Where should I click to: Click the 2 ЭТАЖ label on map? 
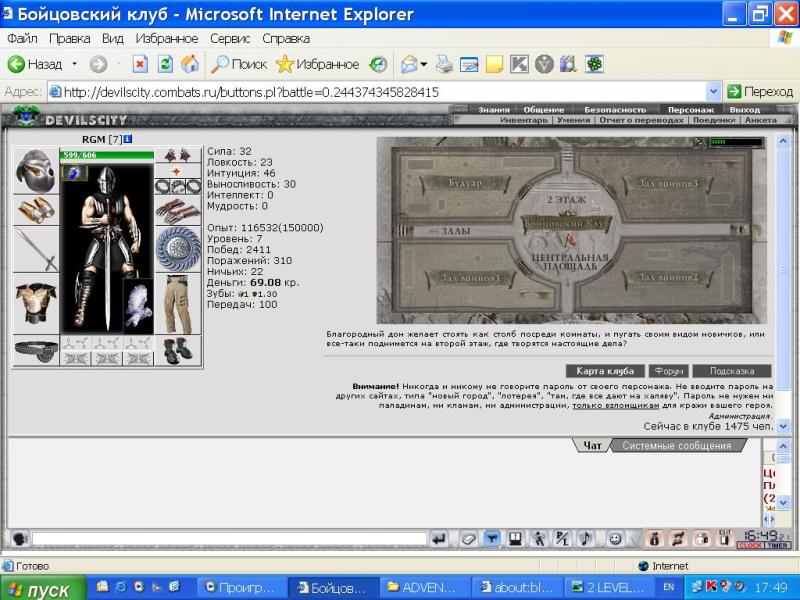[566, 199]
